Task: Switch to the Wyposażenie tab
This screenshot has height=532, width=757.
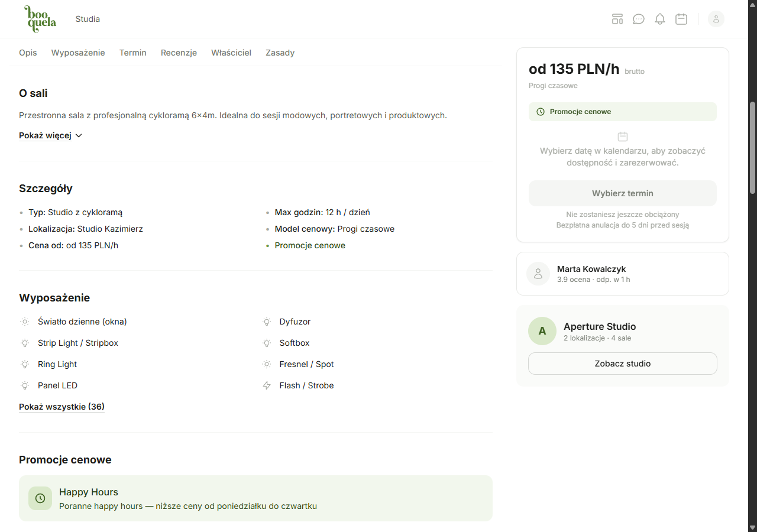Action: point(78,53)
